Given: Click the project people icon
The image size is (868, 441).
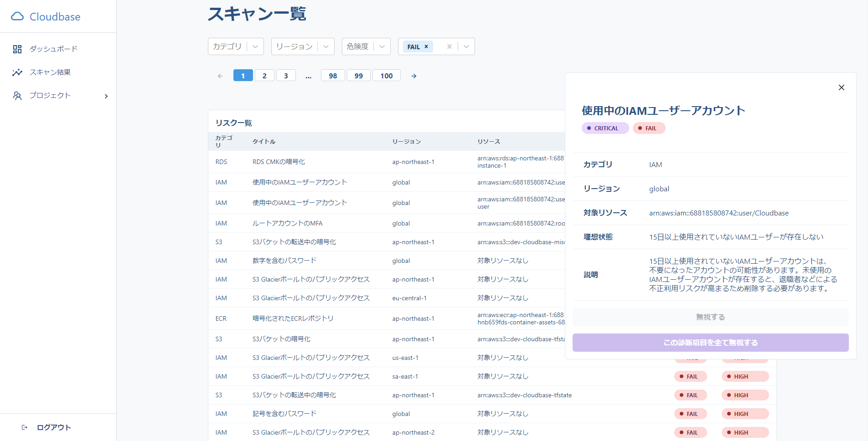Looking at the screenshot, I should pos(17,96).
